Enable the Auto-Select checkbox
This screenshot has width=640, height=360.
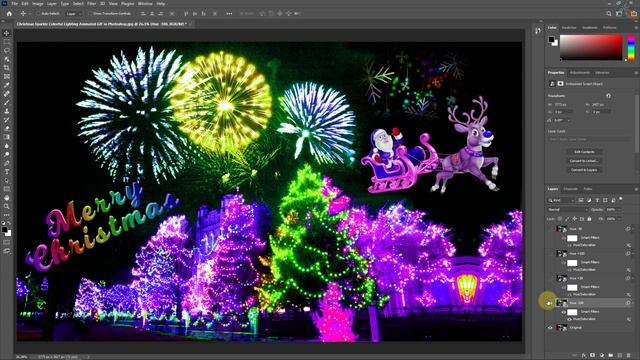click(39, 13)
